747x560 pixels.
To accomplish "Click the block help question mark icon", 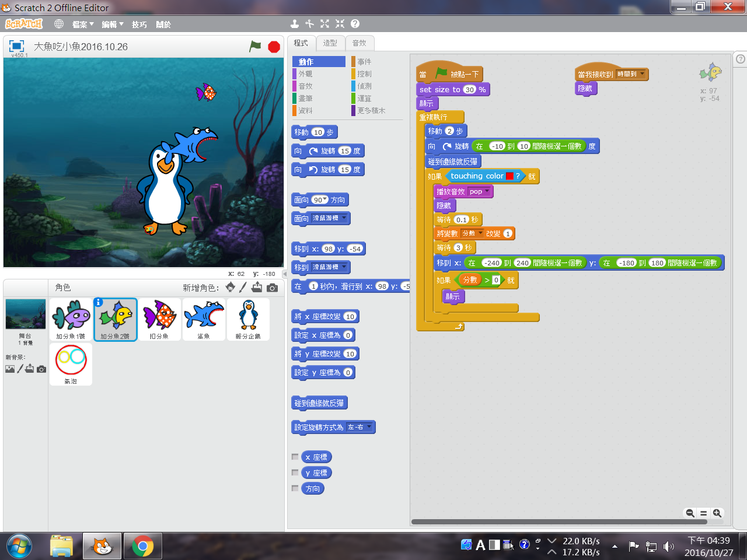I will pos(355,24).
